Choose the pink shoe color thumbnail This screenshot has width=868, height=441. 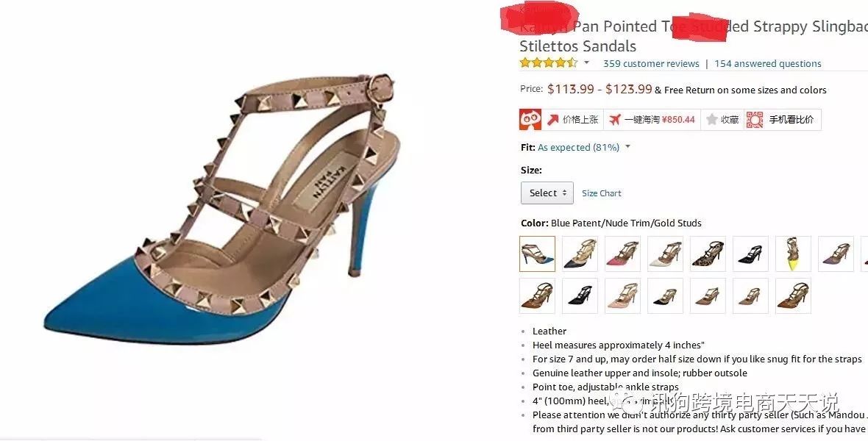coord(622,254)
